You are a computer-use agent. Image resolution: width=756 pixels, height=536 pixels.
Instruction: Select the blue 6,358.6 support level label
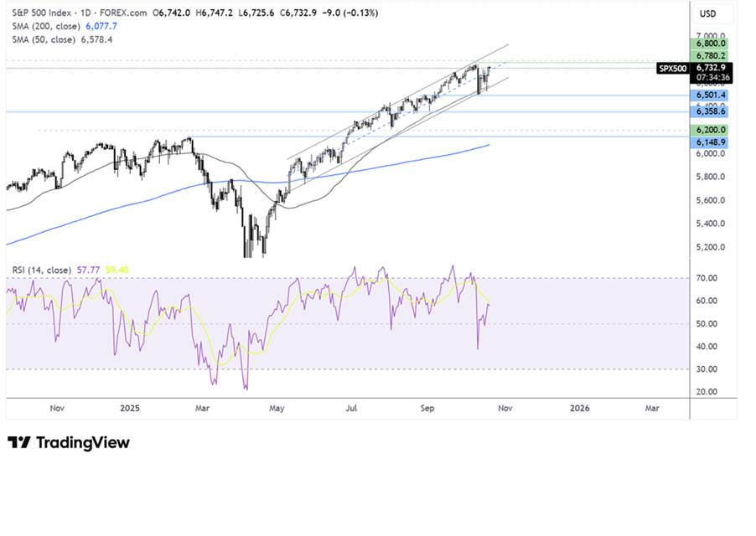pos(711,111)
